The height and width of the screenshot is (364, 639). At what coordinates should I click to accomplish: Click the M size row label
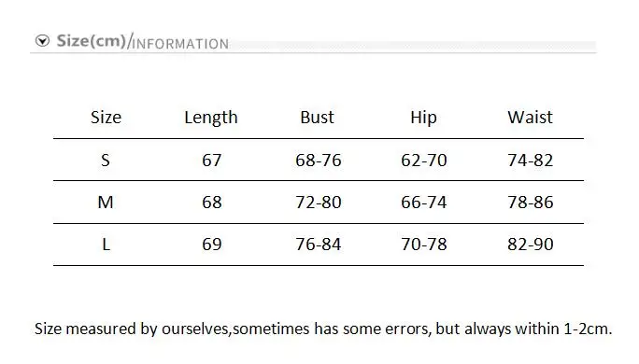106,203
